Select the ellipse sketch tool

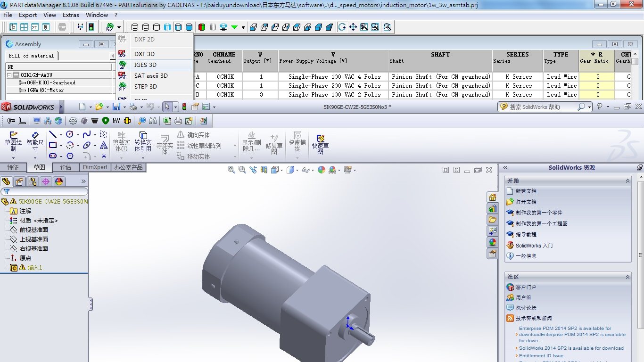click(x=87, y=145)
